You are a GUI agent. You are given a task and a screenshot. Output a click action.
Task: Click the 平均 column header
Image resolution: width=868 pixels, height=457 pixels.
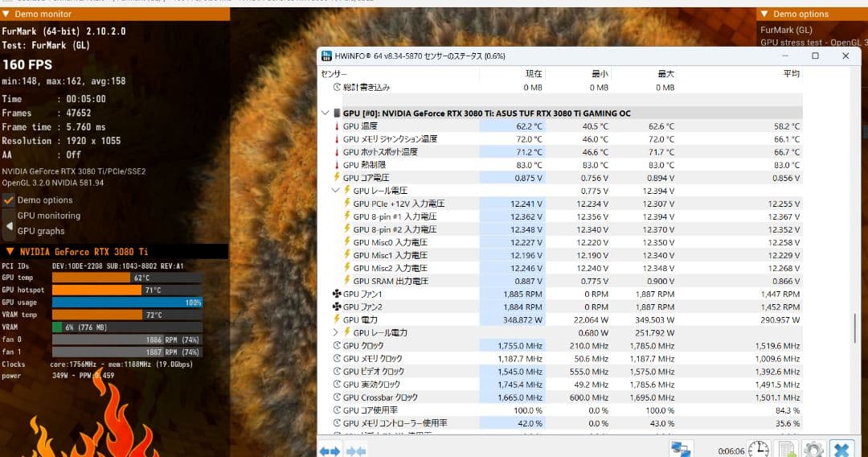(x=792, y=74)
